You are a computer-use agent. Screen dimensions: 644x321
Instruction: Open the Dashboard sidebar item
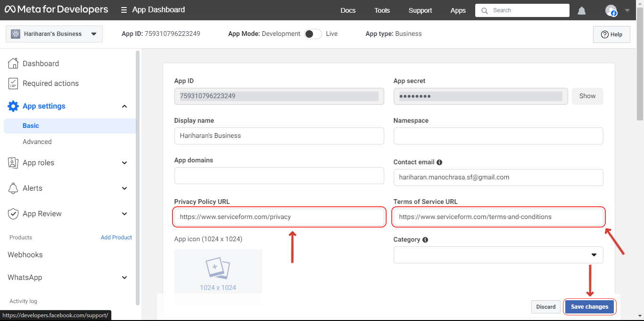41,63
